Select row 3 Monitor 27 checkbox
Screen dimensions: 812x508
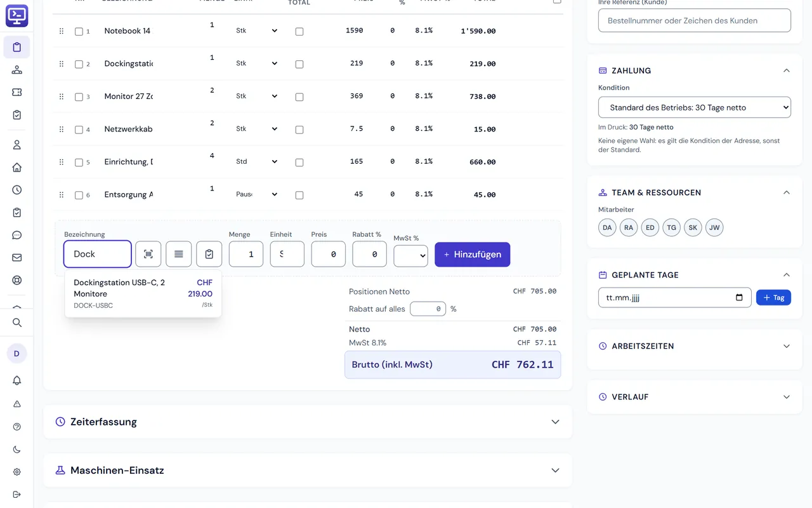pyautogui.click(x=79, y=97)
